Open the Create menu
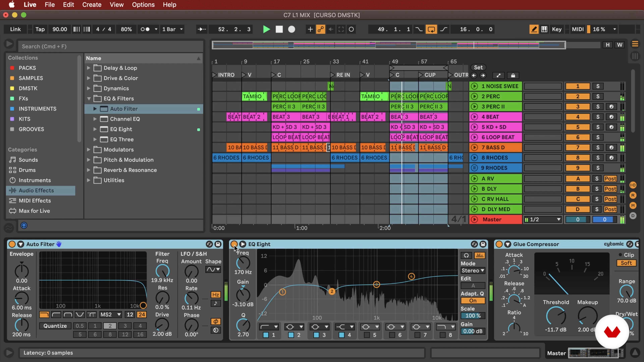644x362 pixels. (x=92, y=5)
